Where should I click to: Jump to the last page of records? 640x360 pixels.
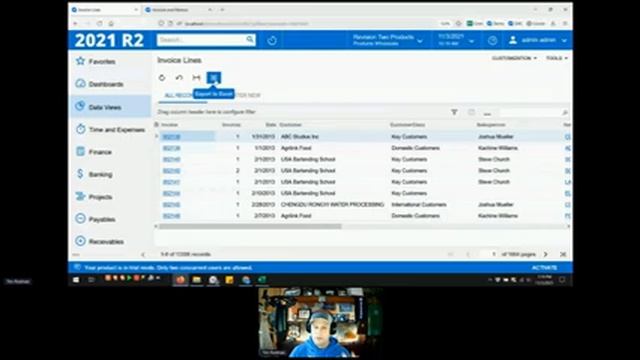[563, 254]
